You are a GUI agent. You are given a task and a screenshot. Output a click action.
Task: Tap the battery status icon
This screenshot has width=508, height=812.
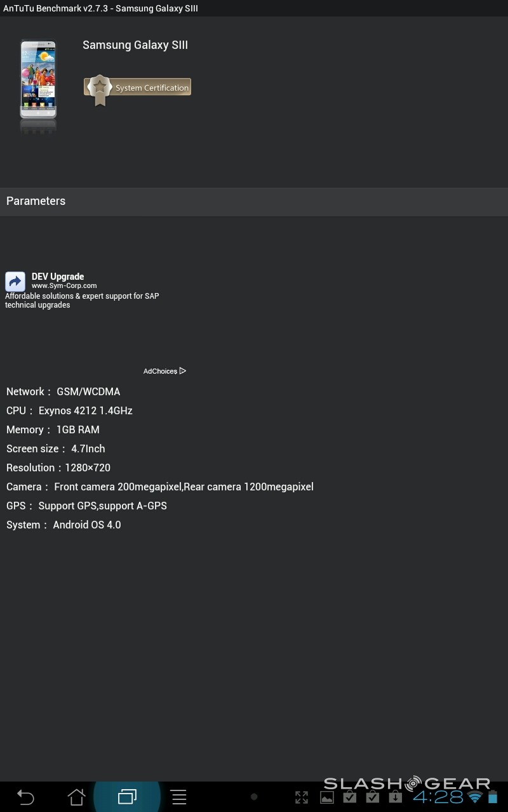[x=493, y=797]
